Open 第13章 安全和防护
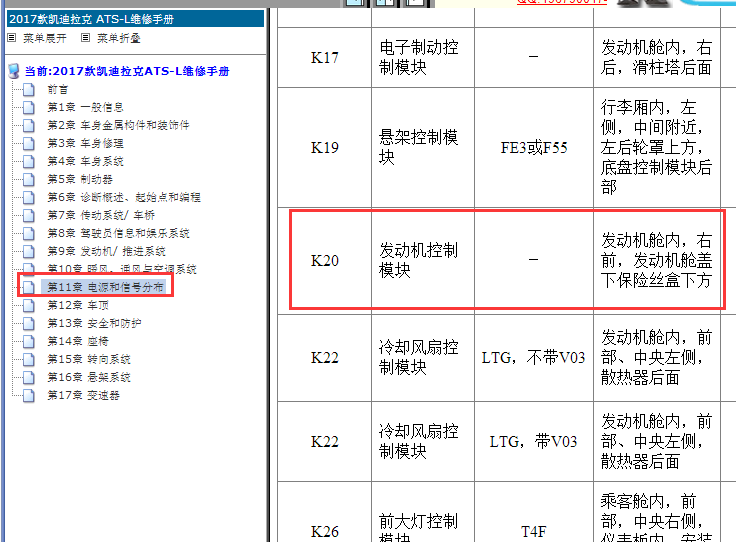Viewport: 736px width, 542px height. pyautogui.click(x=94, y=323)
